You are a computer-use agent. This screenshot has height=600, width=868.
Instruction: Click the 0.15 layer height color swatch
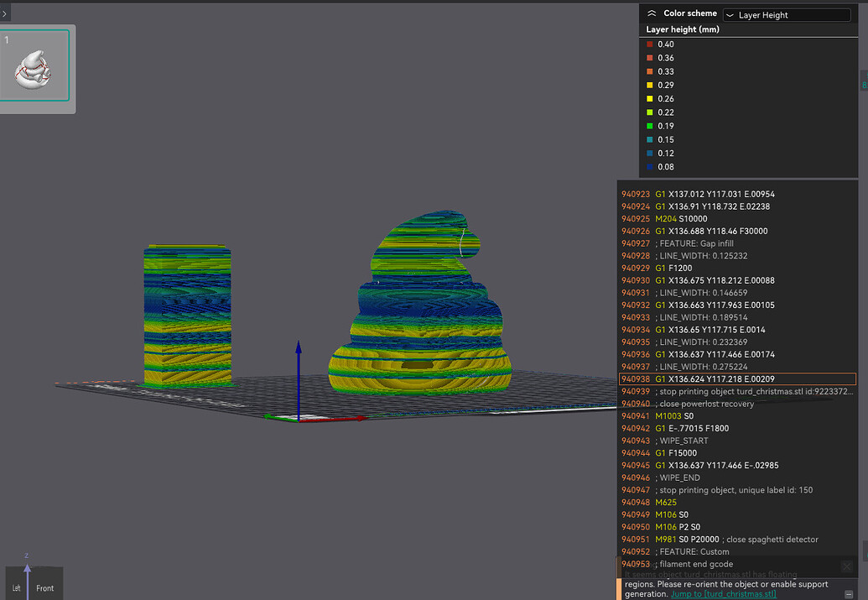(650, 139)
